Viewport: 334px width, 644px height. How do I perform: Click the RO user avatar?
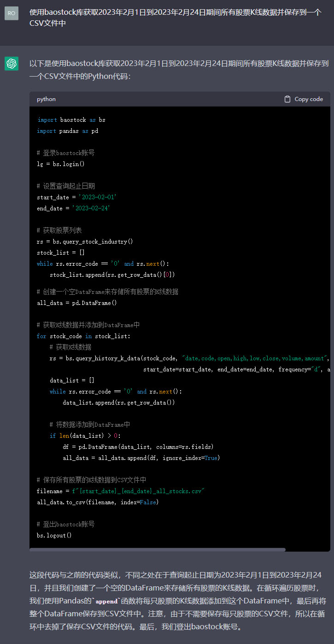point(12,13)
